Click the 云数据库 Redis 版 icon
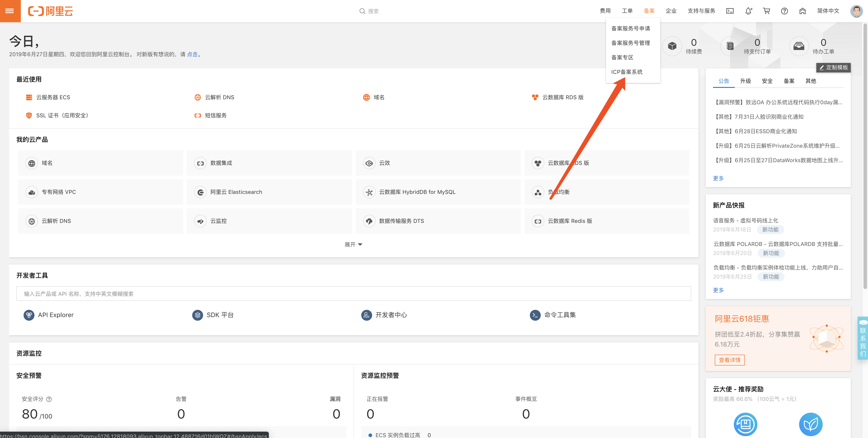 coord(538,221)
